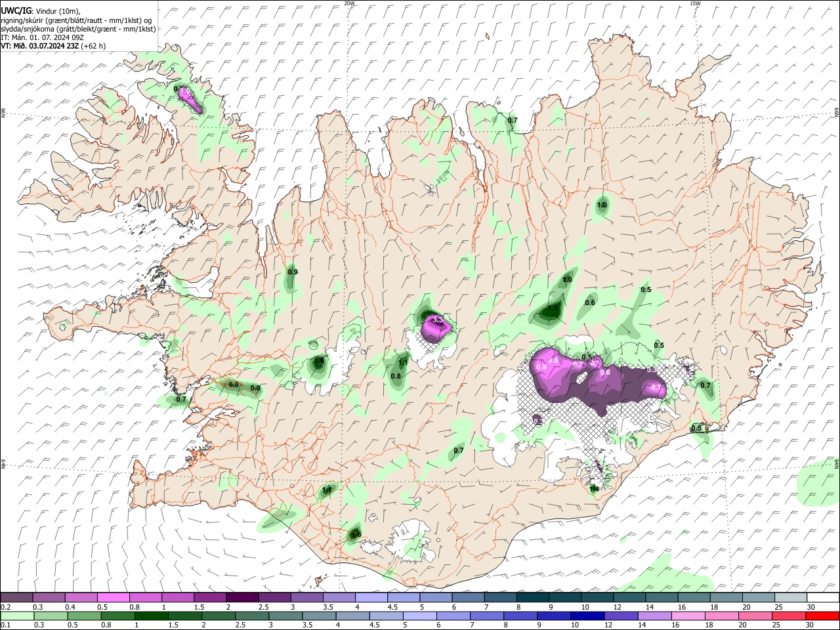Select the upper legend swatch labeled 8
This screenshot has height=630, width=840.
pos(532,598)
